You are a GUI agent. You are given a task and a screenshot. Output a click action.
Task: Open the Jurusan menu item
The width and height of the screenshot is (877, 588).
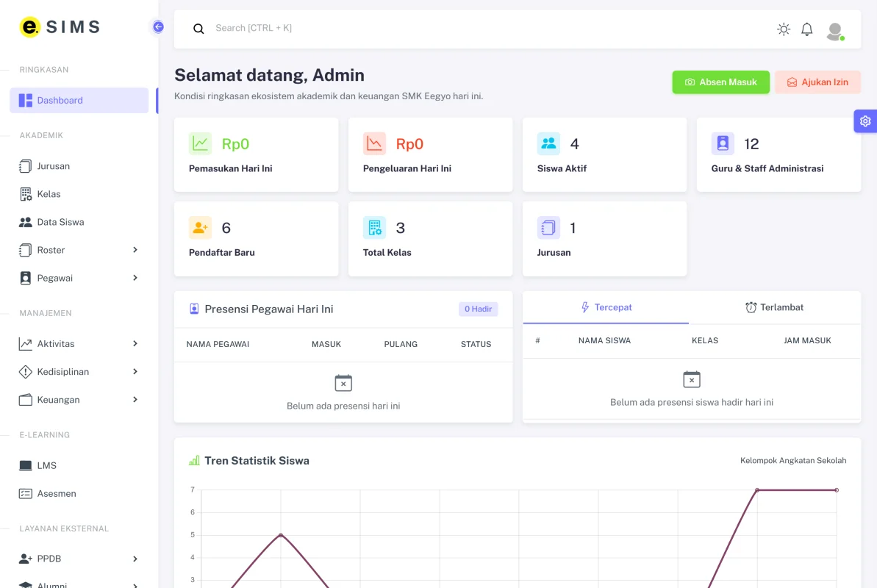[x=79, y=166]
